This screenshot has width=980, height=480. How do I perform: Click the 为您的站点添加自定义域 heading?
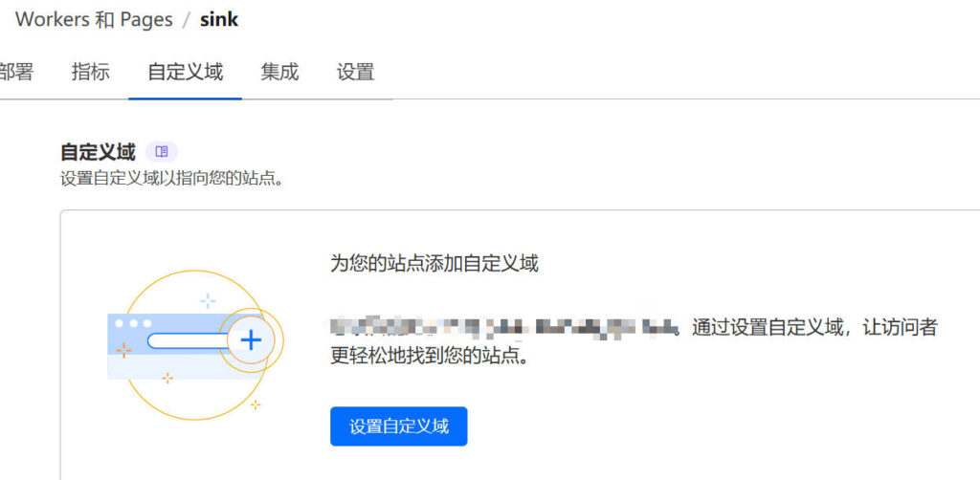point(434,263)
